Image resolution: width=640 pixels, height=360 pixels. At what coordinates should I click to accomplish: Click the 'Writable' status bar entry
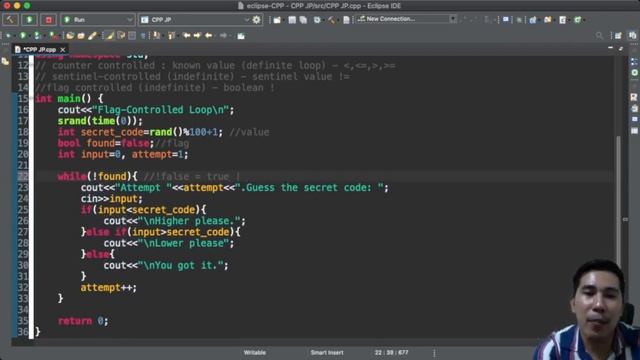[x=255, y=352]
